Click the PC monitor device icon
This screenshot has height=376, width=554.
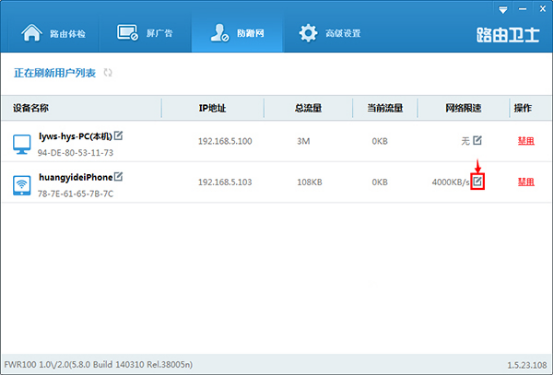[x=22, y=144]
